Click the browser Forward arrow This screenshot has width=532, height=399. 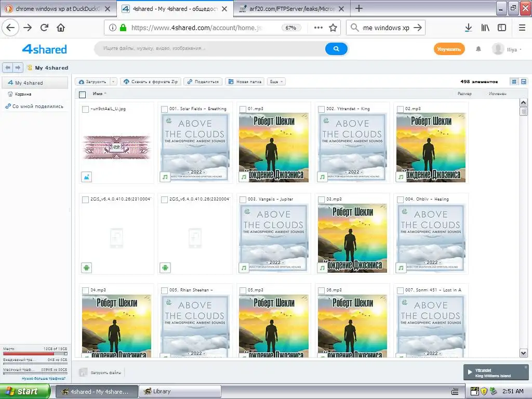[x=28, y=28]
